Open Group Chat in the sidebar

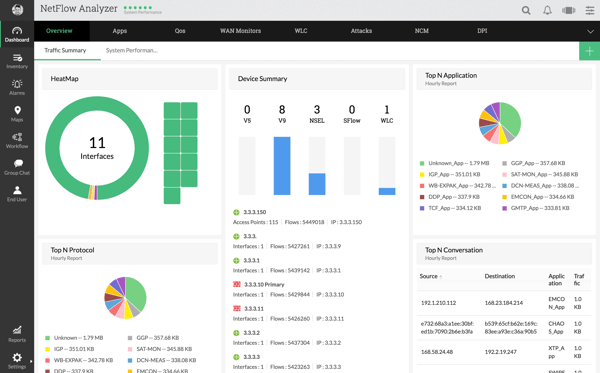tap(17, 167)
